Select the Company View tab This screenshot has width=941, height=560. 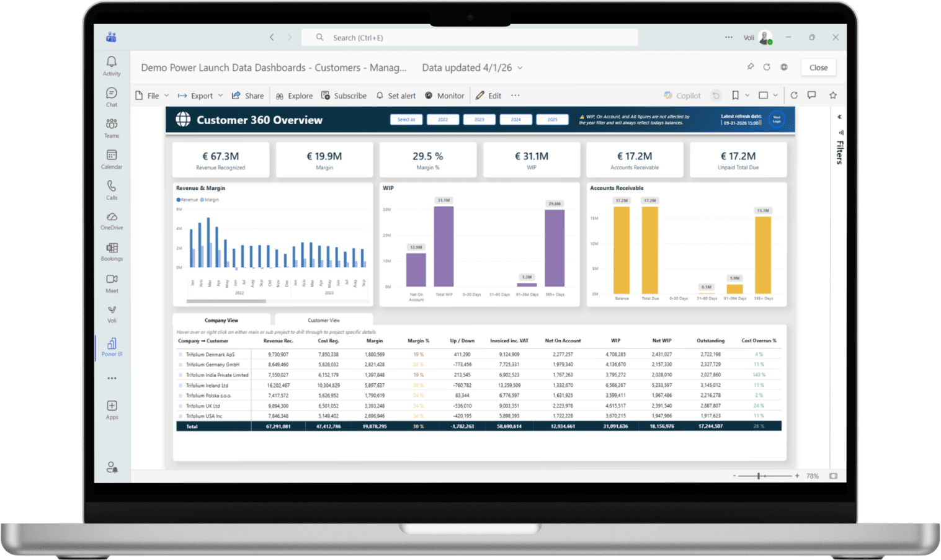221,320
